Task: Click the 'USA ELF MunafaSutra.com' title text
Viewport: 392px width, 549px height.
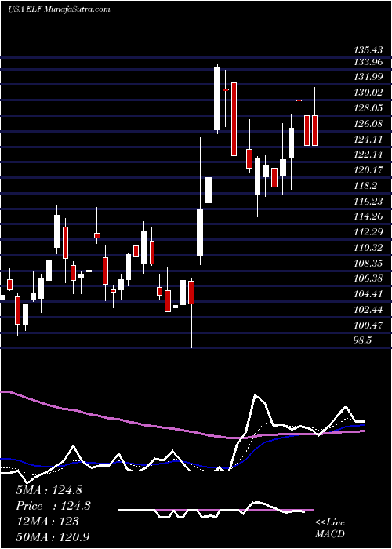Action: (59, 9)
